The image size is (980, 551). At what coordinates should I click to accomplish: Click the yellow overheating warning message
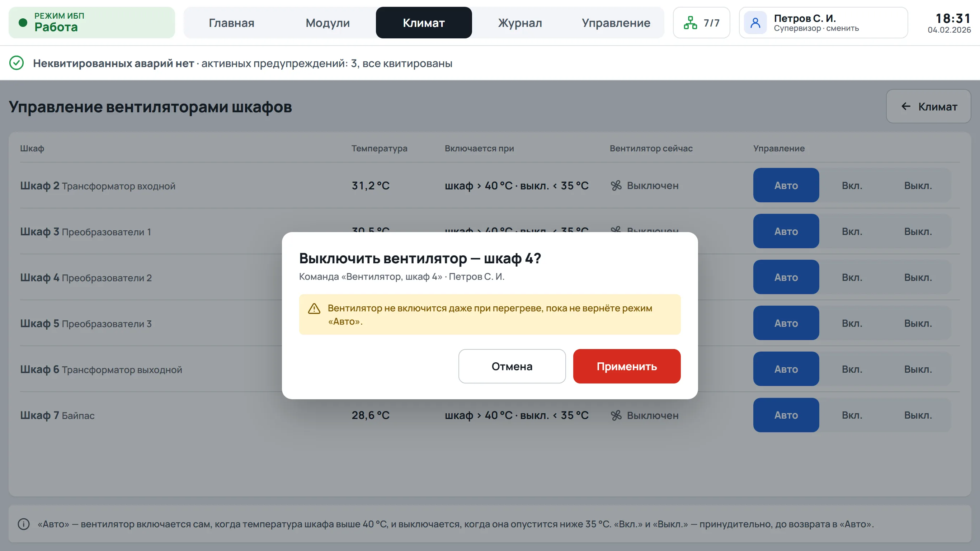pyautogui.click(x=490, y=314)
